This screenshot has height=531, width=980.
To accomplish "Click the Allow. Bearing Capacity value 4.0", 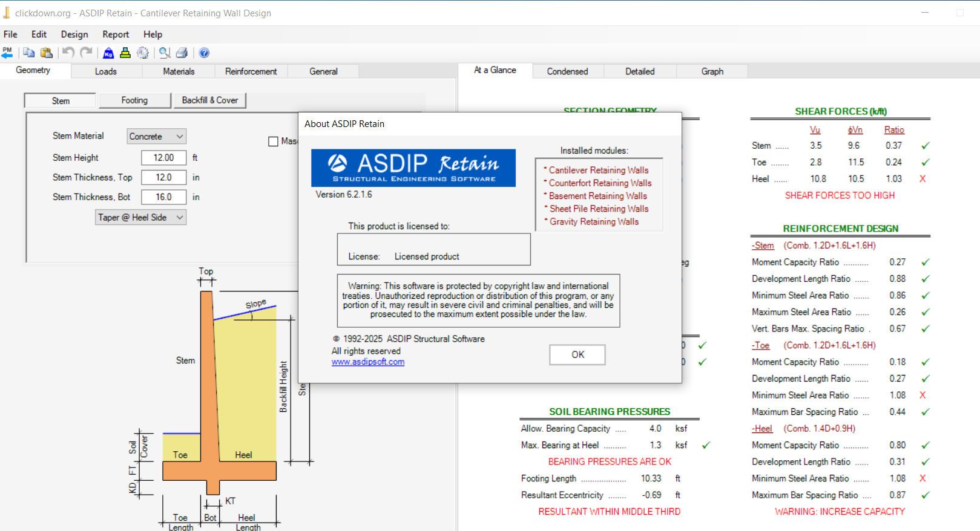I will 655,428.
